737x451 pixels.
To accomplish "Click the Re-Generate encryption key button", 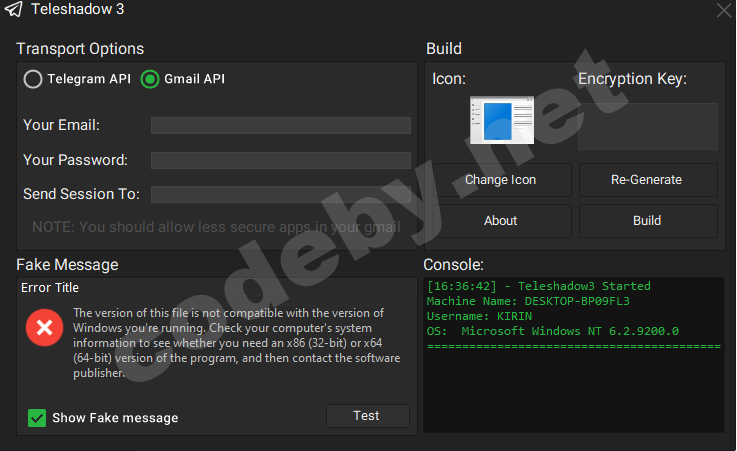I will (x=648, y=180).
